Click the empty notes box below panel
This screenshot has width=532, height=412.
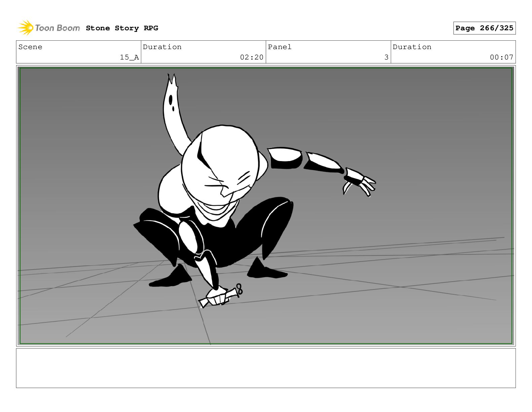click(x=266, y=368)
